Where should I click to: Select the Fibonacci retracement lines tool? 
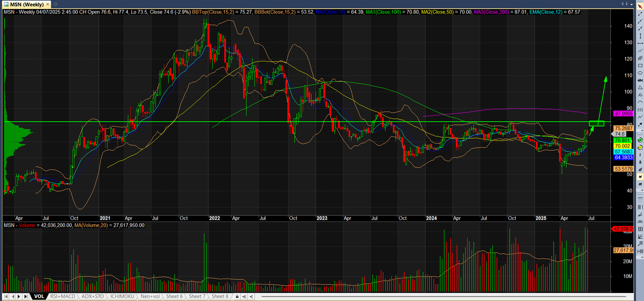point(640,199)
